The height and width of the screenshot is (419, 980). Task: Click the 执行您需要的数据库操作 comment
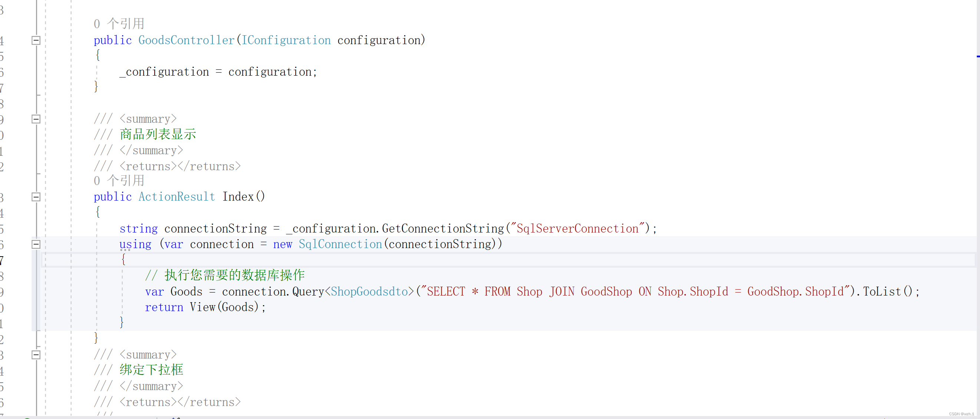[234, 275]
